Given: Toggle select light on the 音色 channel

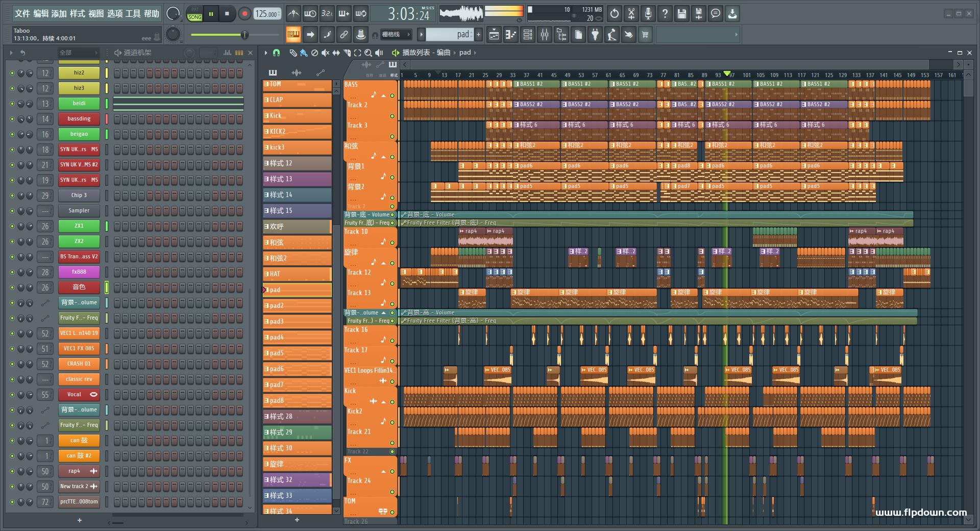Looking at the screenshot, I should click(107, 287).
